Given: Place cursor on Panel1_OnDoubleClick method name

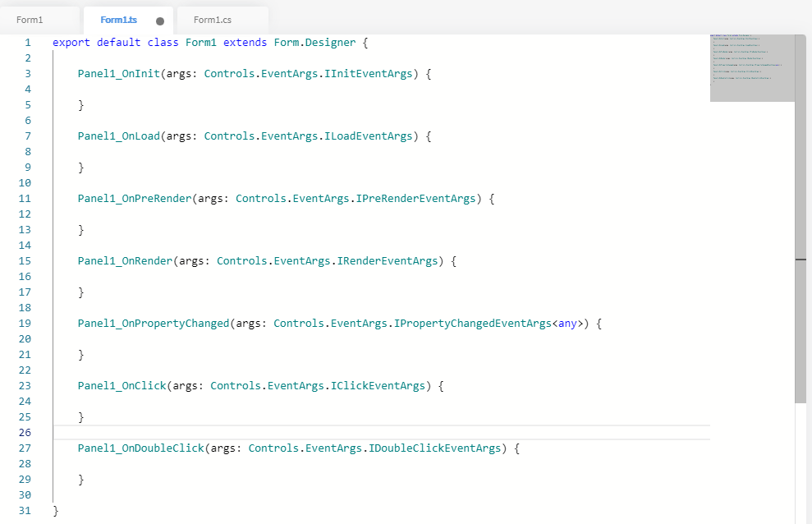Looking at the screenshot, I should point(140,448).
